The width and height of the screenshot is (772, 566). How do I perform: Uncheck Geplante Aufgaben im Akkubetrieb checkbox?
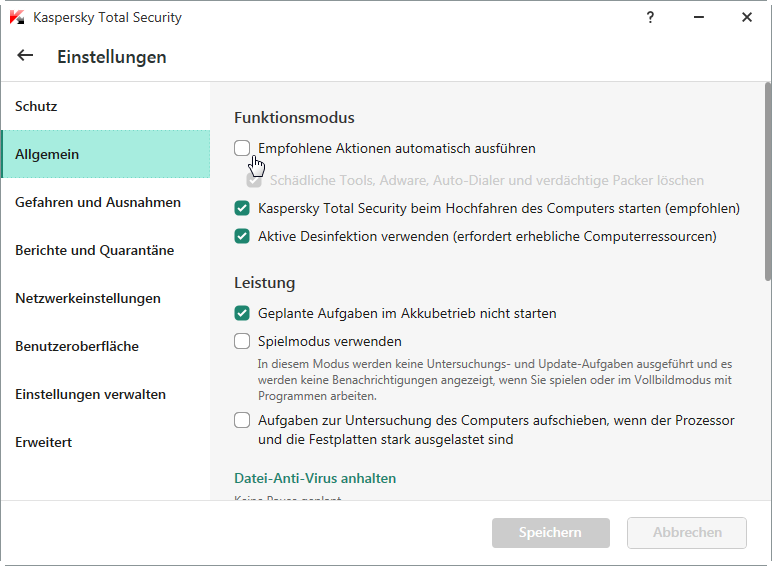[242, 313]
